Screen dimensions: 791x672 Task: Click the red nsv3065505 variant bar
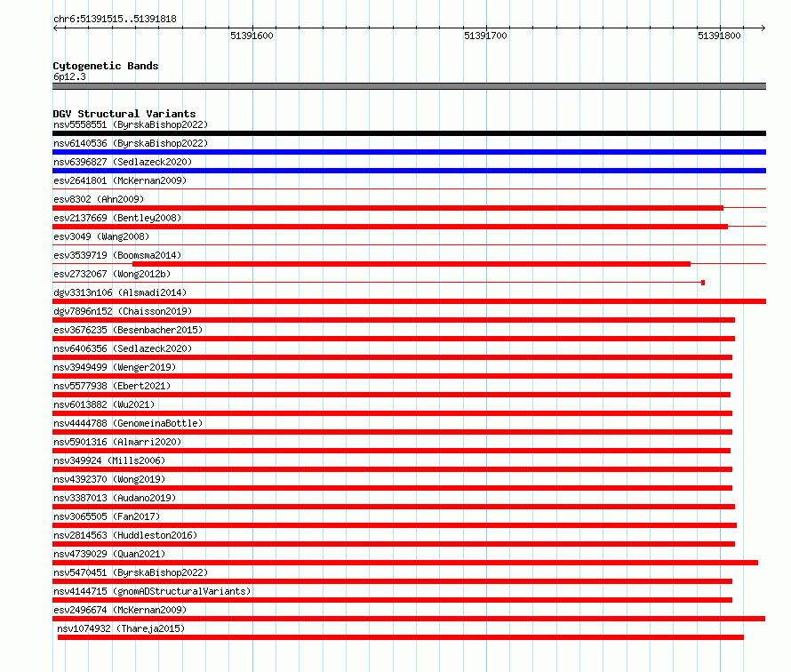pos(395,525)
